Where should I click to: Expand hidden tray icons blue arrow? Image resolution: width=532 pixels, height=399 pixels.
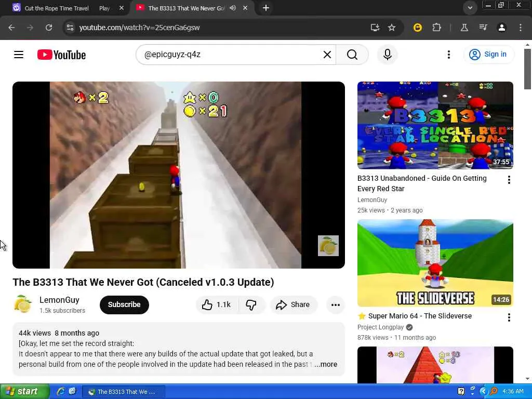(x=483, y=392)
